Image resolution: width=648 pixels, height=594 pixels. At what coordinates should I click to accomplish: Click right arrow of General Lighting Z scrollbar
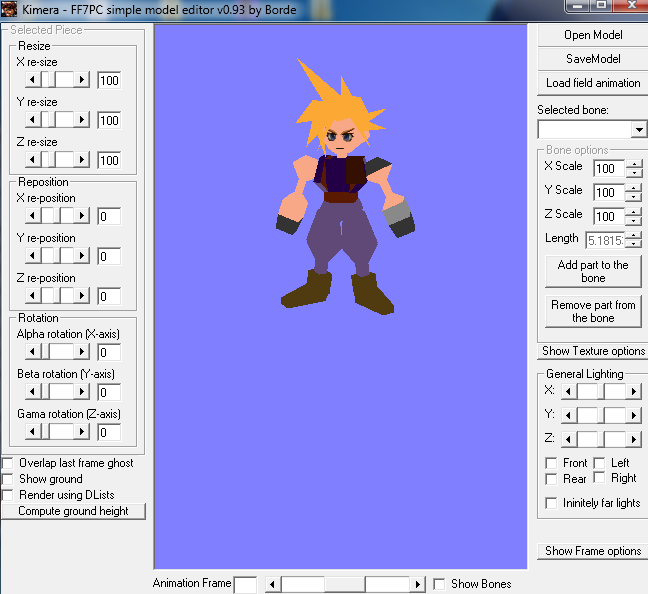pyautogui.click(x=634, y=439)
